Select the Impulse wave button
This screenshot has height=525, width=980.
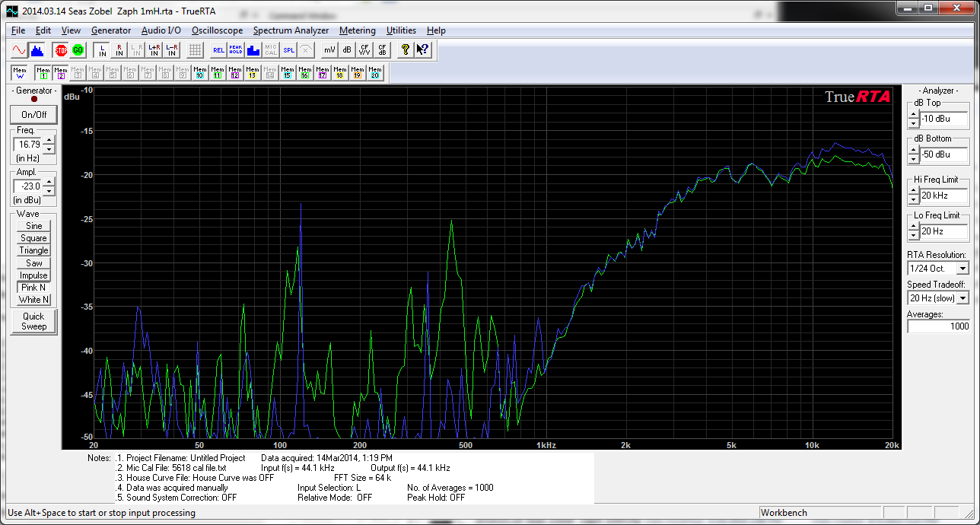(34, 275)
